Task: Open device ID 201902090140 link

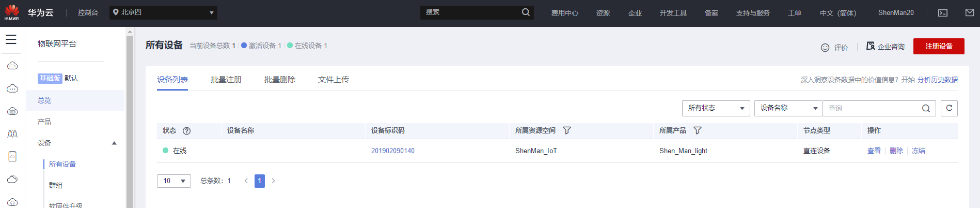Action: tap(393, 151)
